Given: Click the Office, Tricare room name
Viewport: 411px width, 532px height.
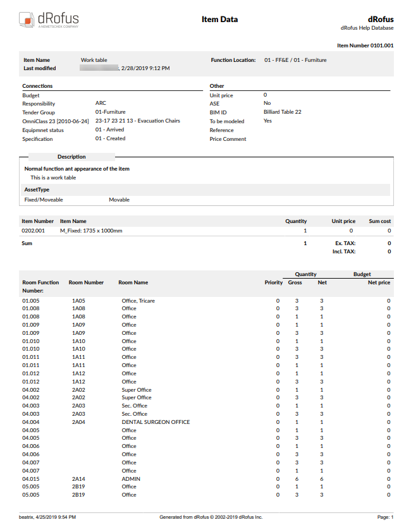Looking at the screenshot, I should point(138,301).
